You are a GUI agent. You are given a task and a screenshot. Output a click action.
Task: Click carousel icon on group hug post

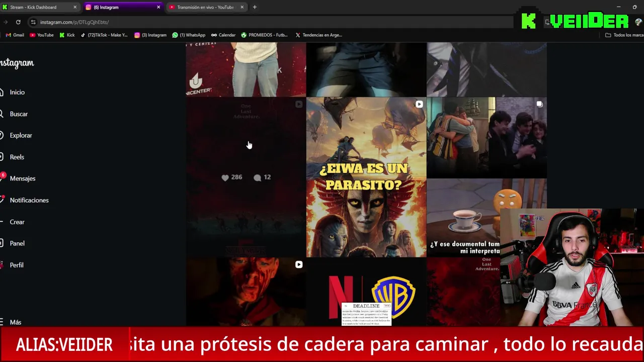point(539,104)
